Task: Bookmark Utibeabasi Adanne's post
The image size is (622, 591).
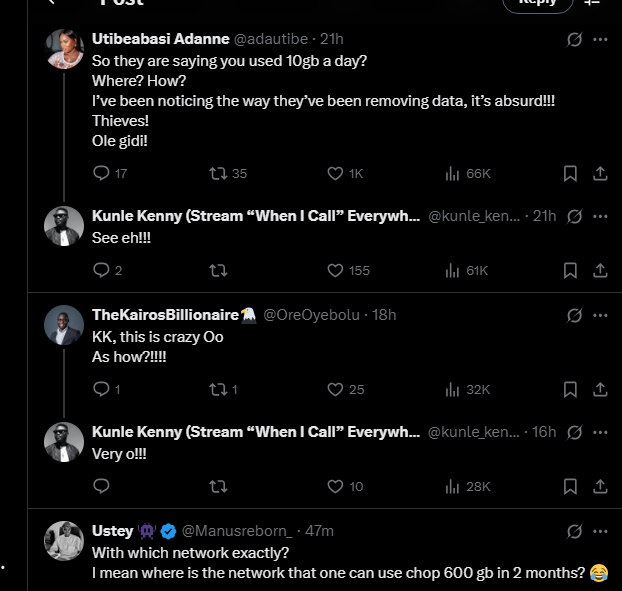Action: 570,173
